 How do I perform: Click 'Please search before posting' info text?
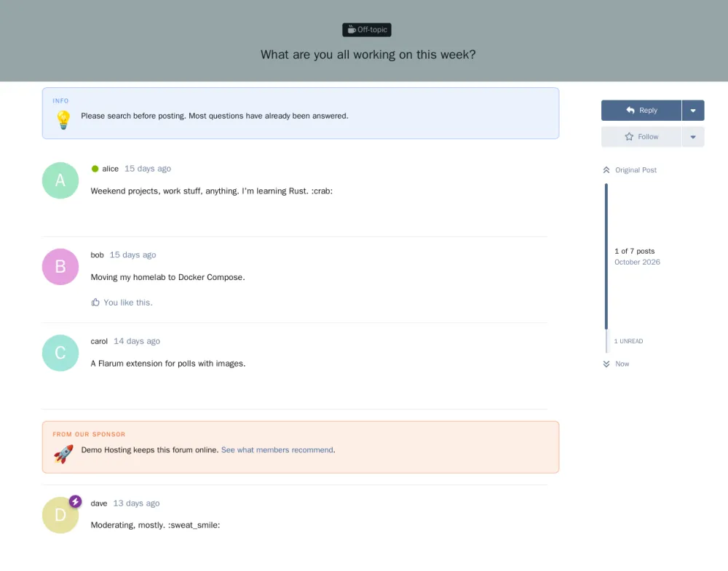(x=215, y=116)
